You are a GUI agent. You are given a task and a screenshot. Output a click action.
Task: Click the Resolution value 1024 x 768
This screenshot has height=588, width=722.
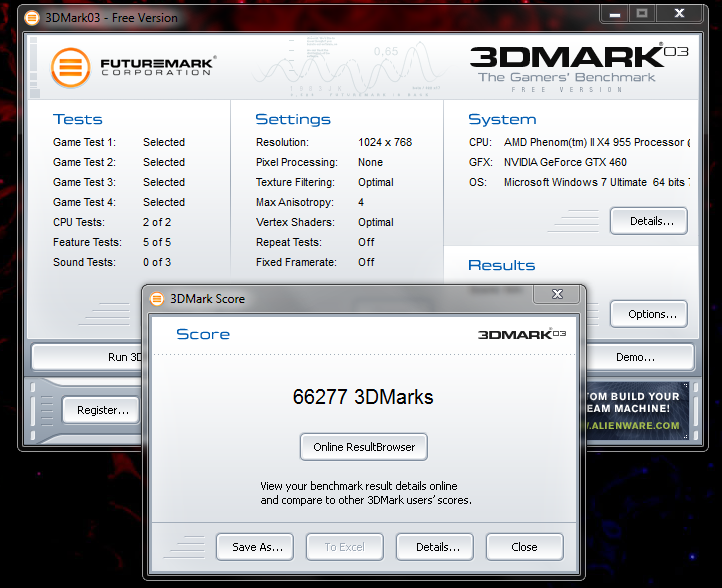point(385,142)
